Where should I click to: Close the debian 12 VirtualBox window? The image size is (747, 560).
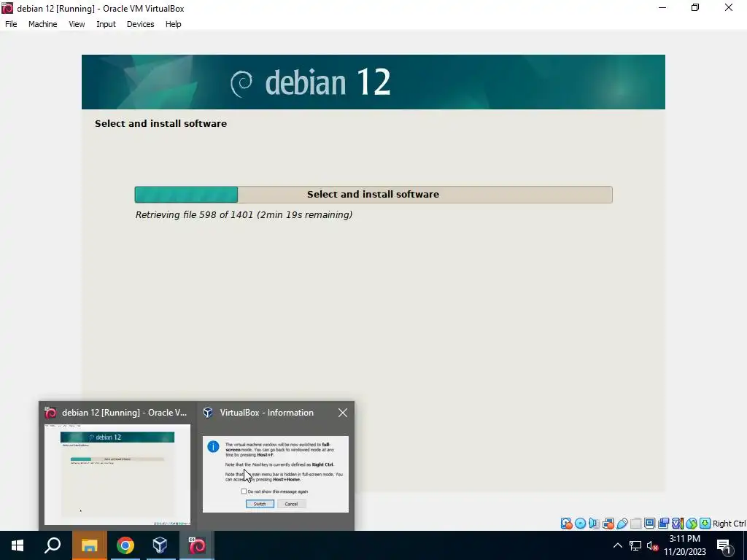pos(729,7)
